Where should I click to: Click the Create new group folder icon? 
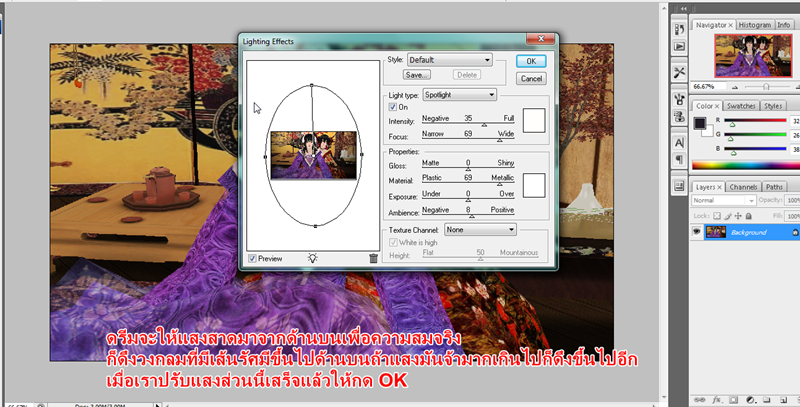766,400
